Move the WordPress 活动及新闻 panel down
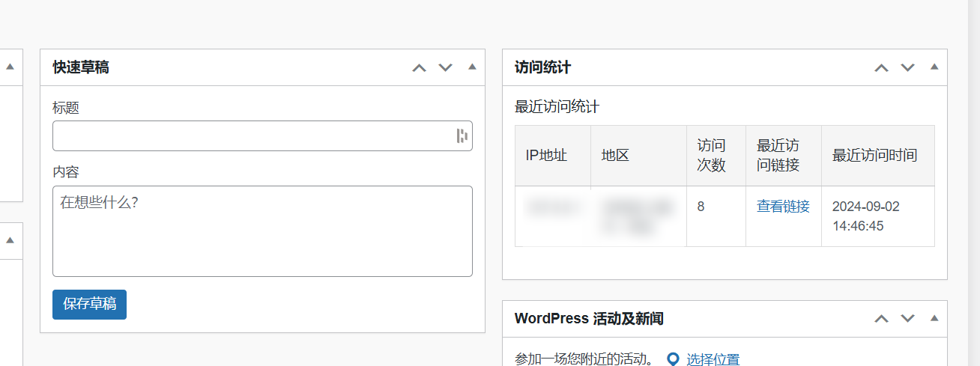The image size is (980, 366). pos(908,319)
